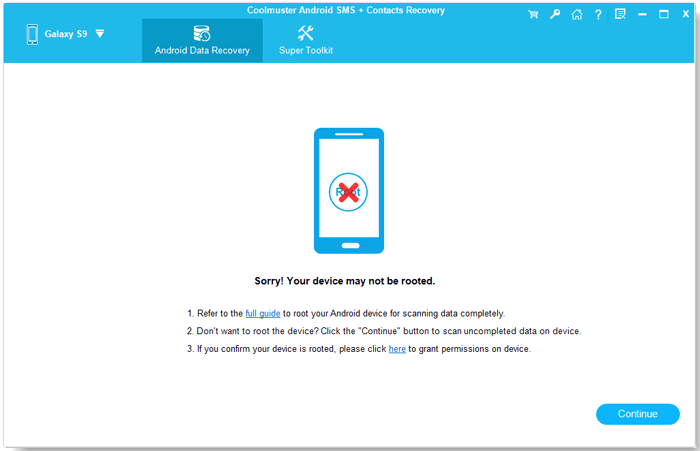Viewport: 700px width, 451px height.
Task: Open the full guide link
Action: (263, 313)
